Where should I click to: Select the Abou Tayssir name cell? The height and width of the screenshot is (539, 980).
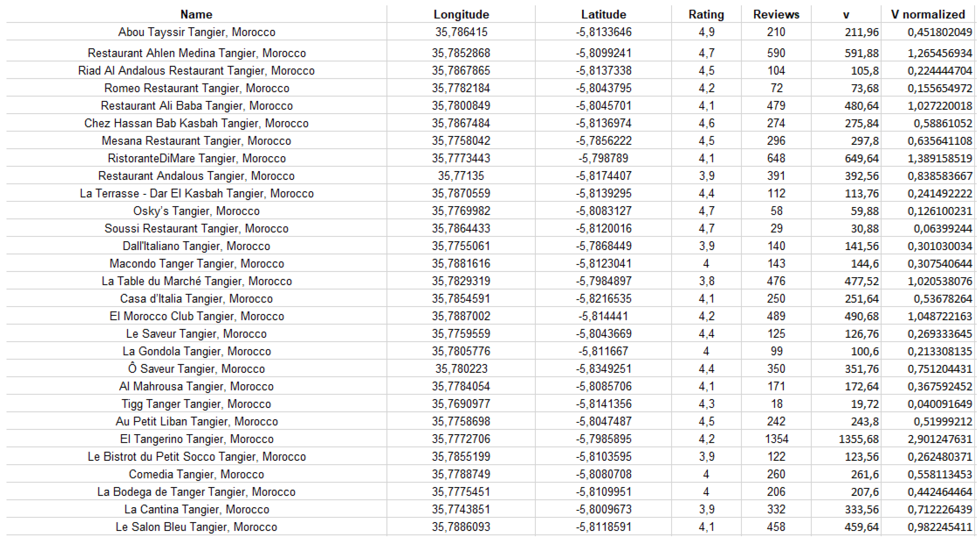[x=196, y=32]
